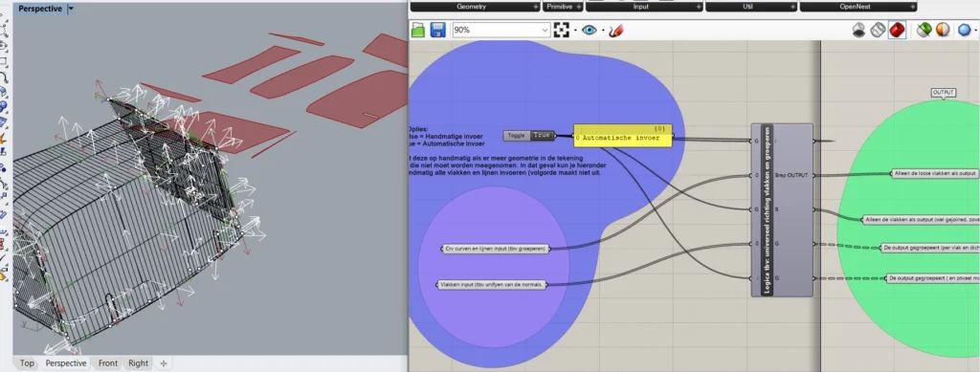Click the Brep OUTPUT port label
The height and width of the screenshot is (372, 980).
point(791,175)
